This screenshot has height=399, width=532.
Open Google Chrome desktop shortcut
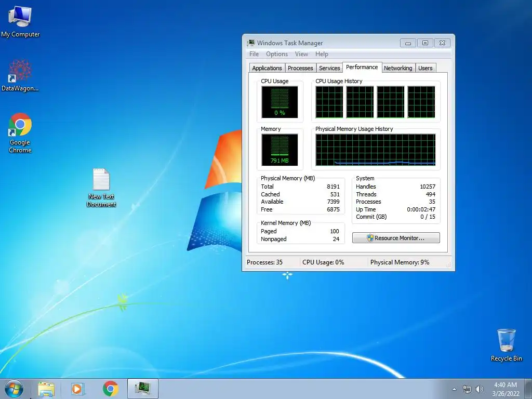pyautogui.click(x=20, y=133)
